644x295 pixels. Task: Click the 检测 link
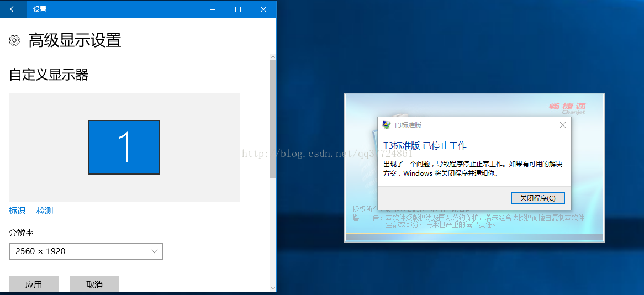click(45, 211)
